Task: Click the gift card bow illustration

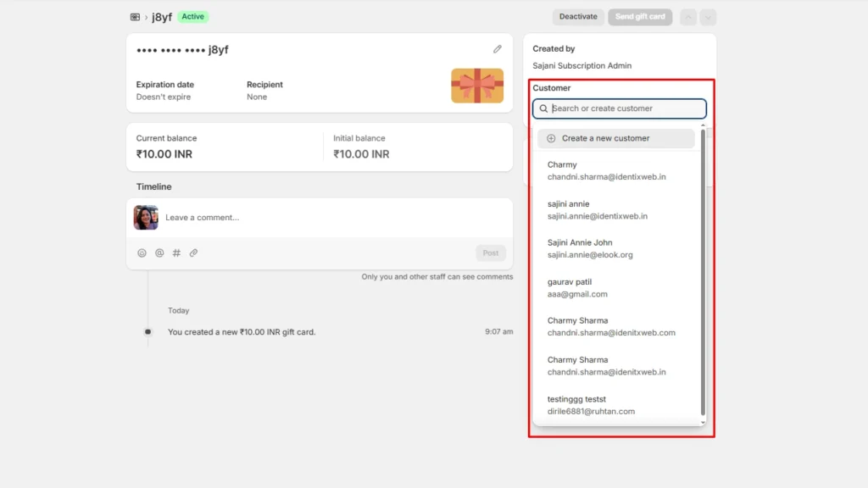Action: click(477, 86)
